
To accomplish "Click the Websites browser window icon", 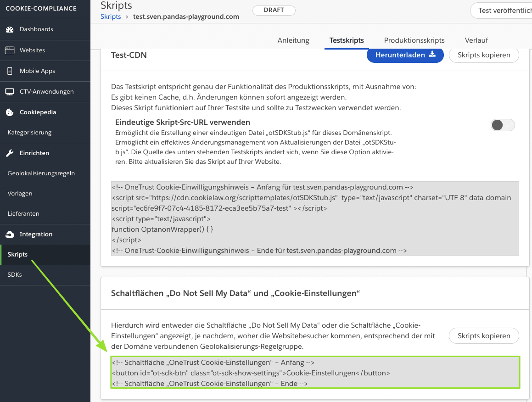I will click(10, 50).
